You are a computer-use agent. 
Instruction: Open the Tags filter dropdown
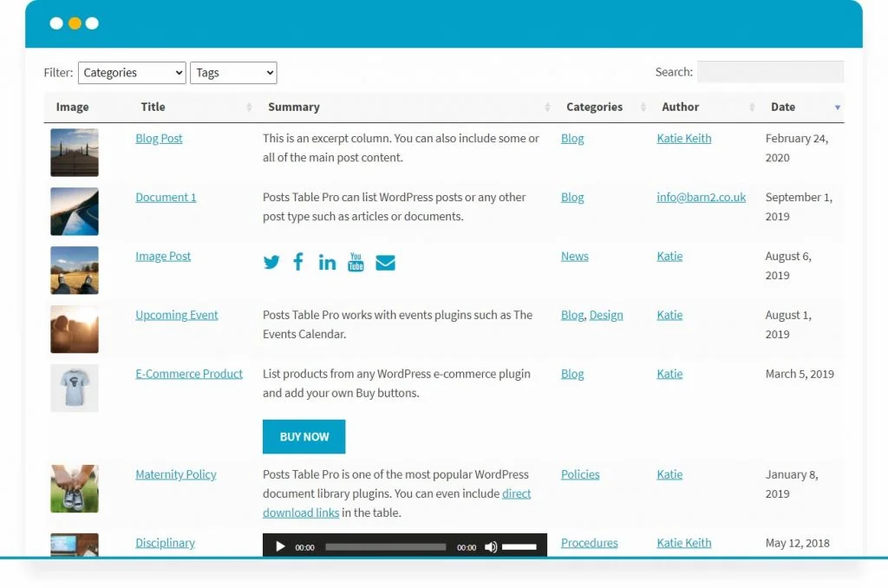tap(233, 73)
